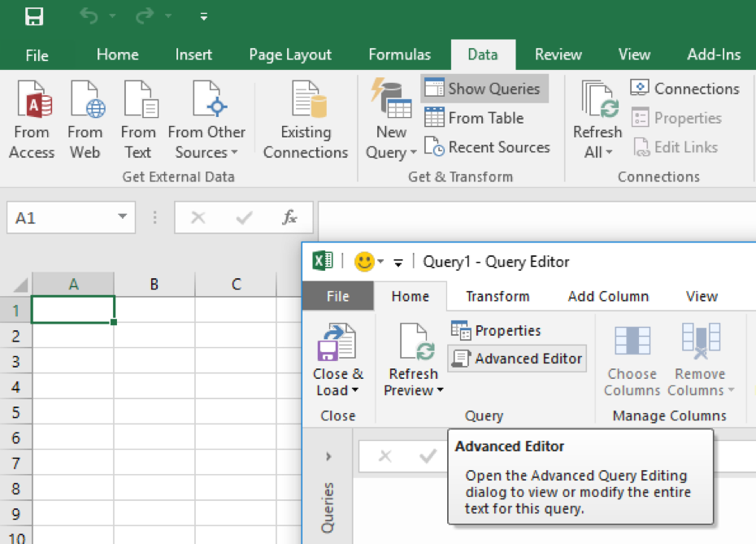The width and height of the screenshot is (756, 544).
Task: Click the Recent Sources button
Action: pyautogui.click(x=488, y=147)
